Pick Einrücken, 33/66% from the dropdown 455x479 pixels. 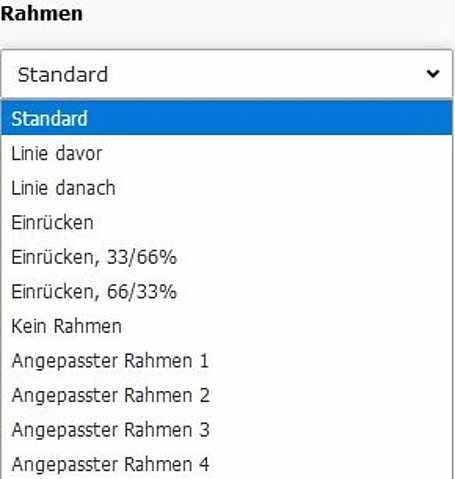tap(227, 257)
